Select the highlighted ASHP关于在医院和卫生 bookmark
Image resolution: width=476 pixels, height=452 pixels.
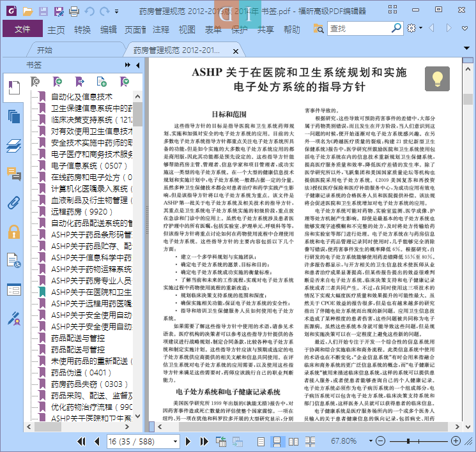pyautogui.click(x=91, y=292)
